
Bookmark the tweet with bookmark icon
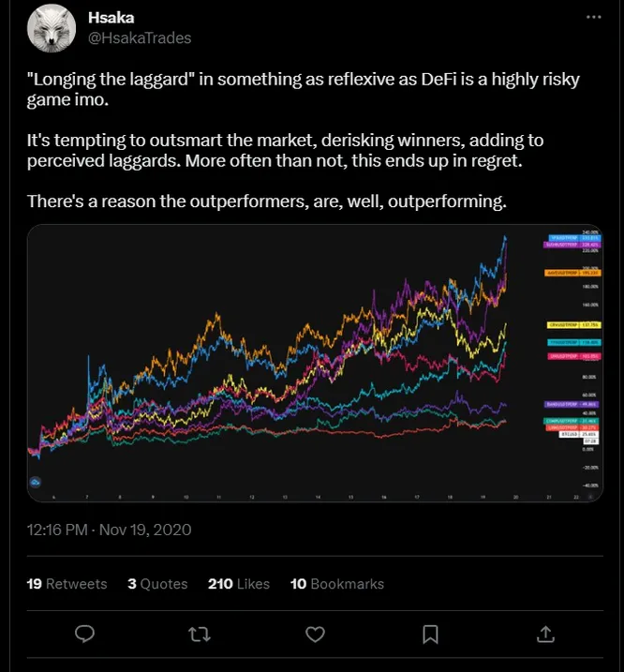pos(430,635)
